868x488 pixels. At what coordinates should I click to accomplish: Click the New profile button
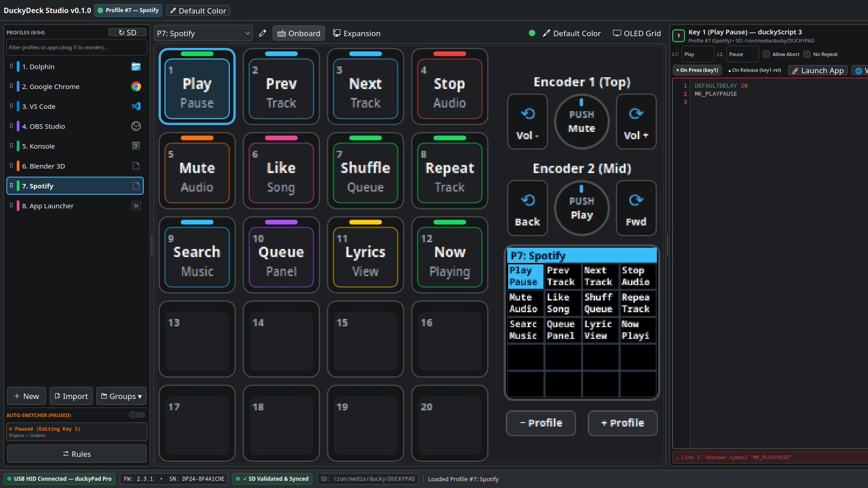[27, 396]
